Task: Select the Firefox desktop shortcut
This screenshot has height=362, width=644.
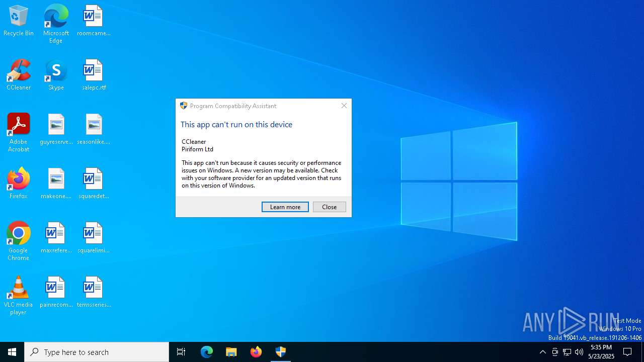Action: 19,184
